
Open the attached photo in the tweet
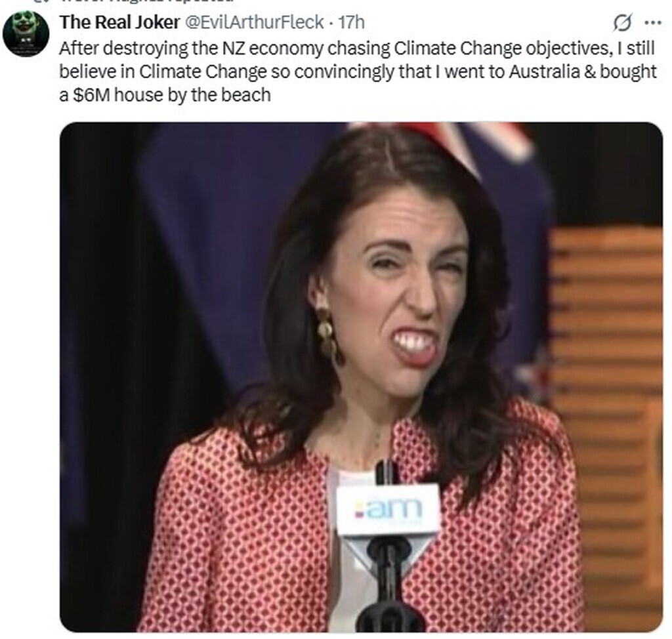361,377
